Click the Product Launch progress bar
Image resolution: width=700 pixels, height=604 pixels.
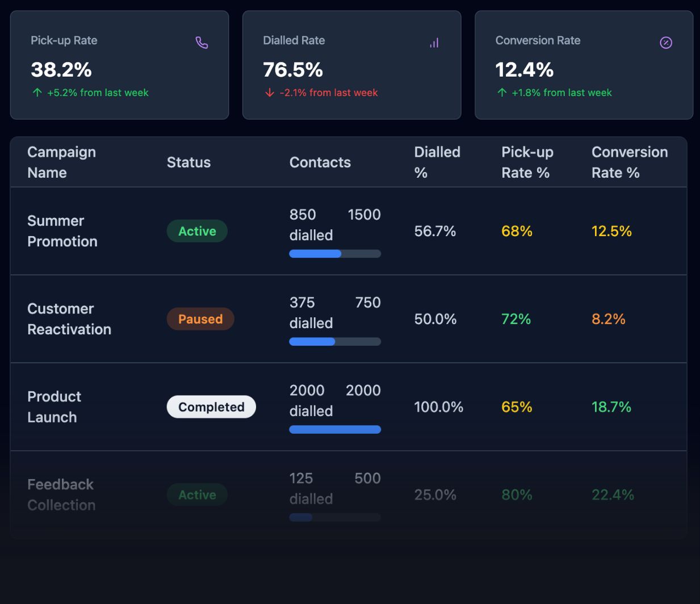[335, 430]
